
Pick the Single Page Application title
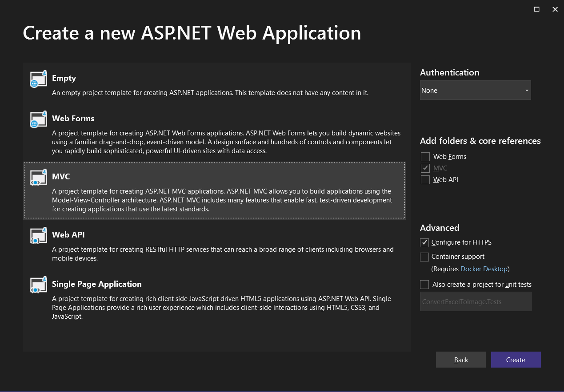coord(97,284)
